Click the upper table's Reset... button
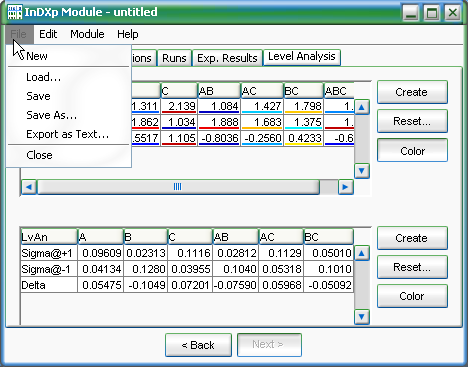Screen dimensions: 468x367 412,121
